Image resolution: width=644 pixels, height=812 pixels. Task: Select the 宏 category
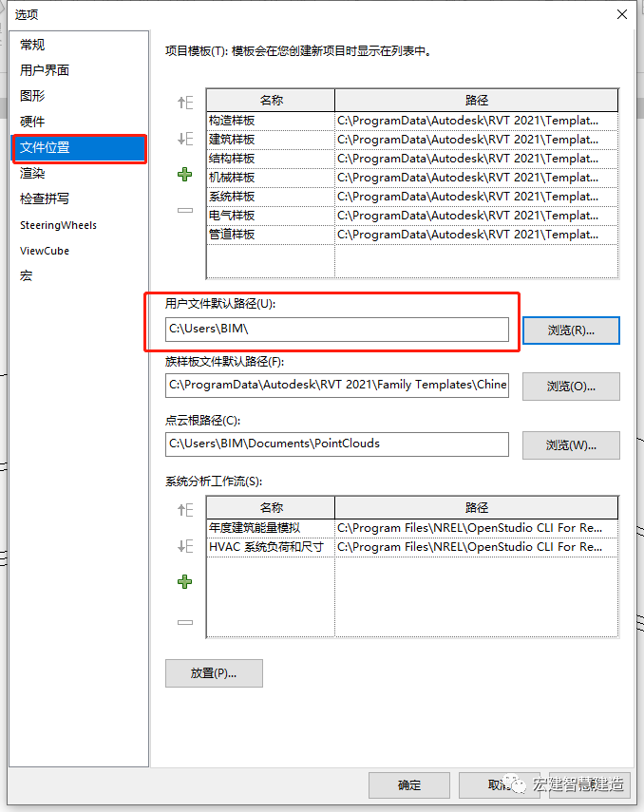point(26,275)
